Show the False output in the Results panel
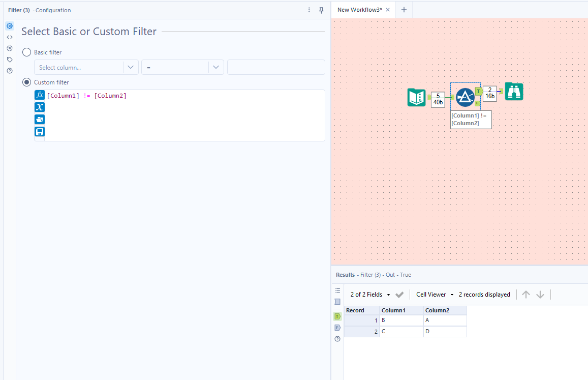The image size is (588, 380). pyautogui.click(x=337, y=327)
